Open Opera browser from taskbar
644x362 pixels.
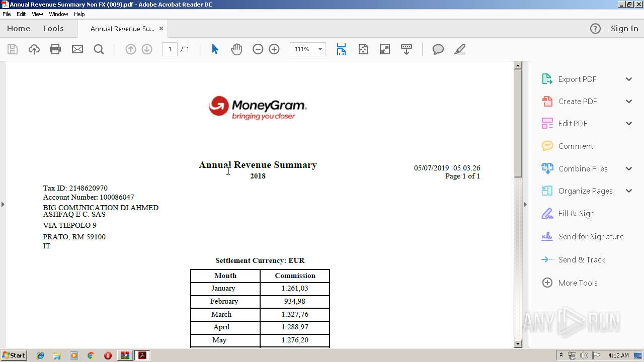point(108,355)
